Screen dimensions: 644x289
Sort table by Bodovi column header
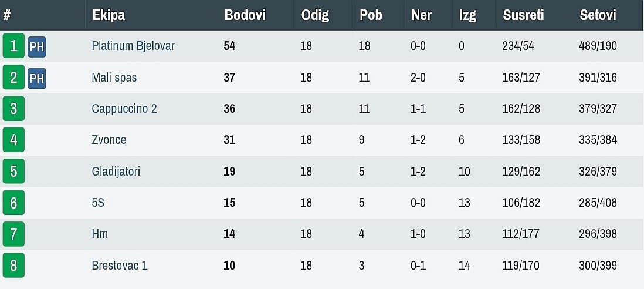(x=245, y=15)
